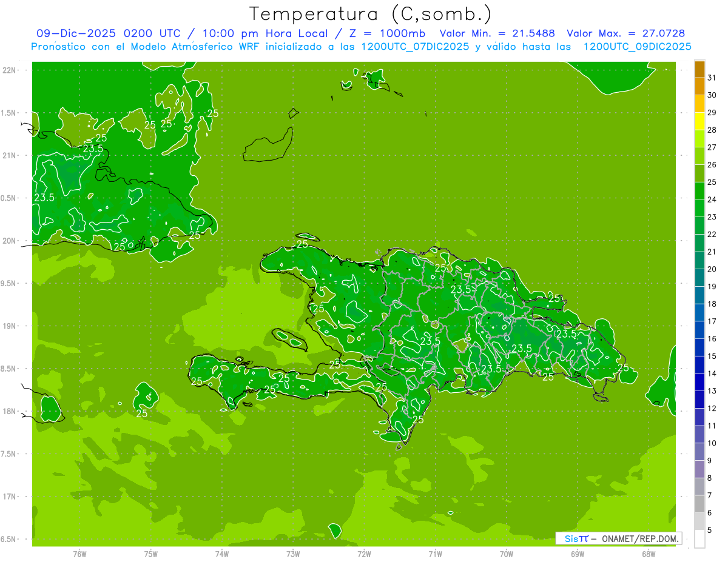Image resolution: width=728 pixels, height=562 pixels.
Task: Click the 68W longitude axis label
Action: tap(649, 554)
